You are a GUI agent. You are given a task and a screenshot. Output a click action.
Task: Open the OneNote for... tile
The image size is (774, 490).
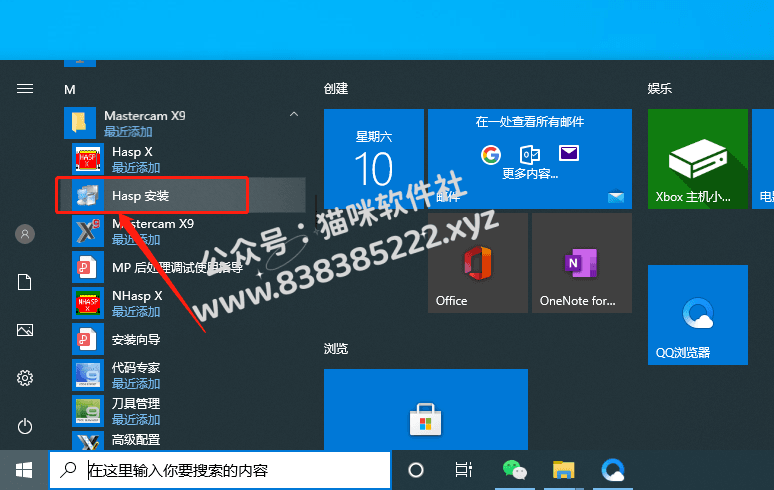pyautogui.click(x=581, y=263)
